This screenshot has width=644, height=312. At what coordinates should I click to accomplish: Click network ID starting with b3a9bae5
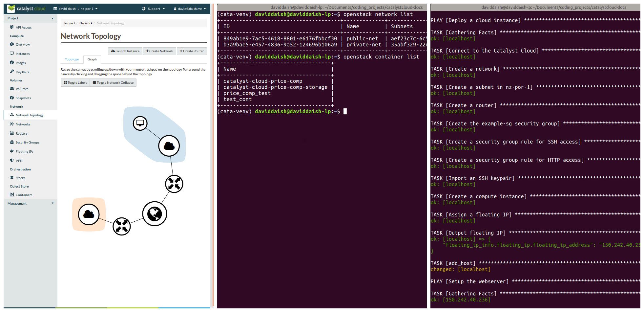[x=280, y=45]
